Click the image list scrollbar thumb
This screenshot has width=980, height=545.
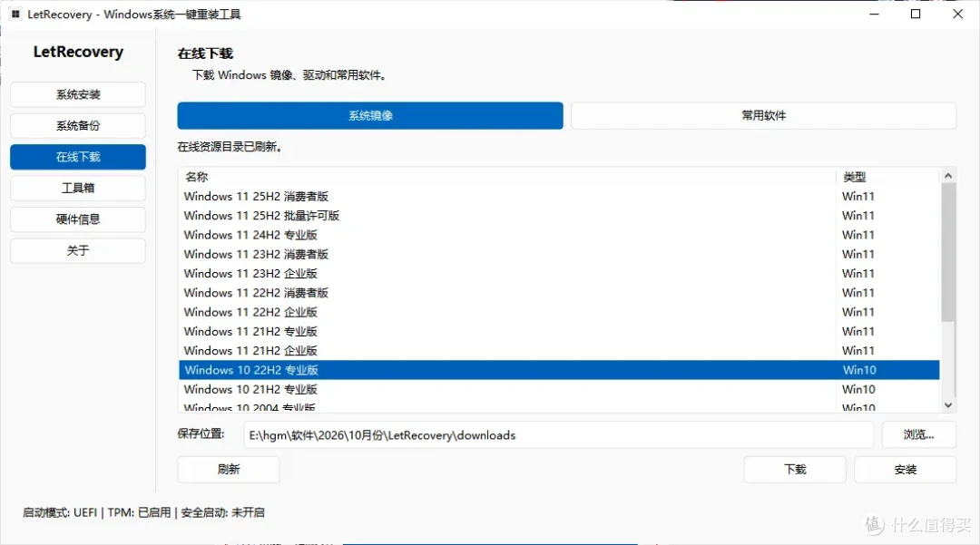point(948,252)
